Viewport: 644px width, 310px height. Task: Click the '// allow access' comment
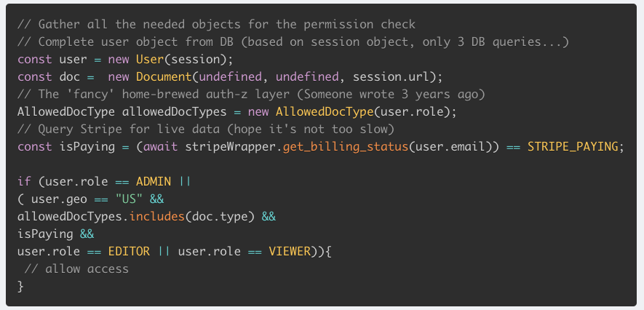(76, 269)
